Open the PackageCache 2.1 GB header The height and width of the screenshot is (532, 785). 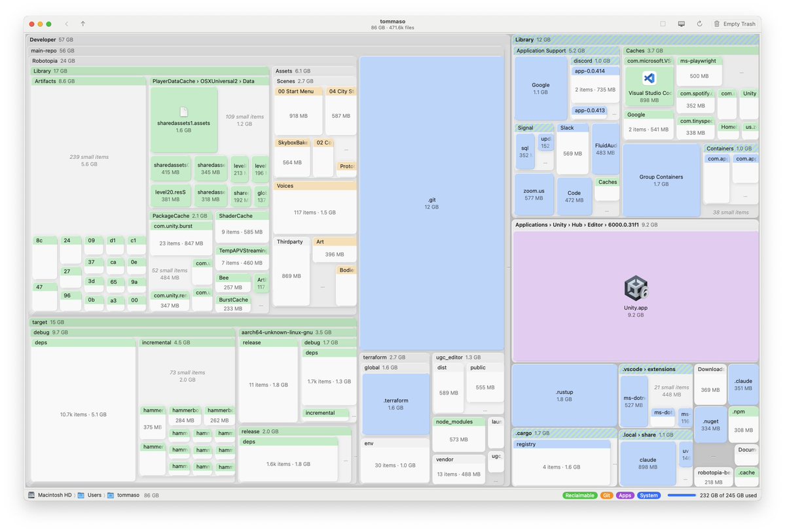tap(181, 216)
